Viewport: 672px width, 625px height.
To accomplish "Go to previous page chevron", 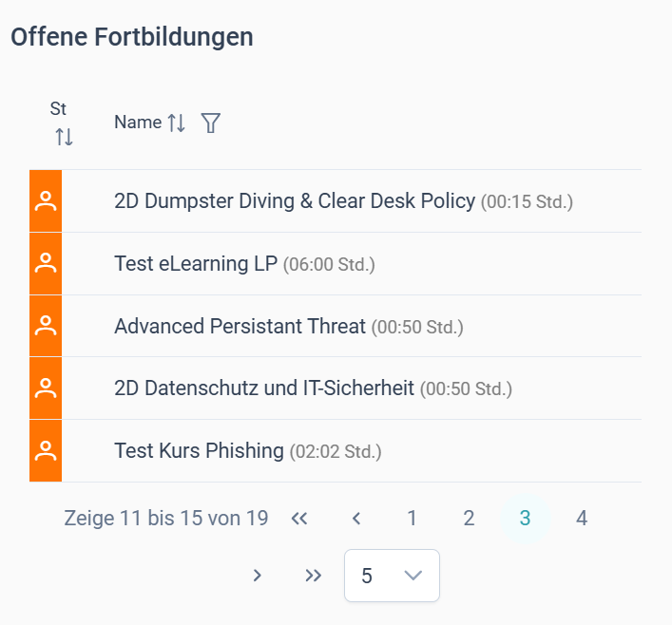I will (x=356, y=519).
